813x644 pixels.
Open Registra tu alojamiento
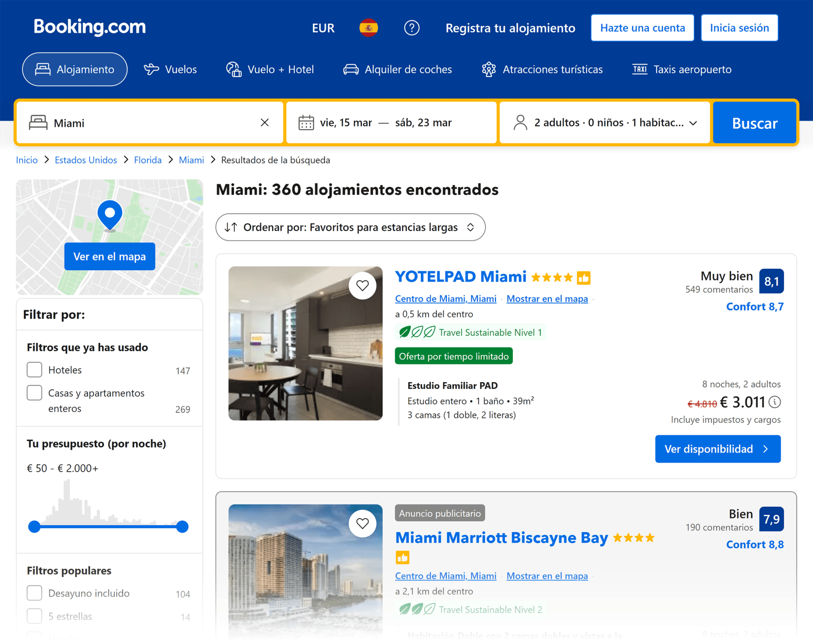coord(510,28)
